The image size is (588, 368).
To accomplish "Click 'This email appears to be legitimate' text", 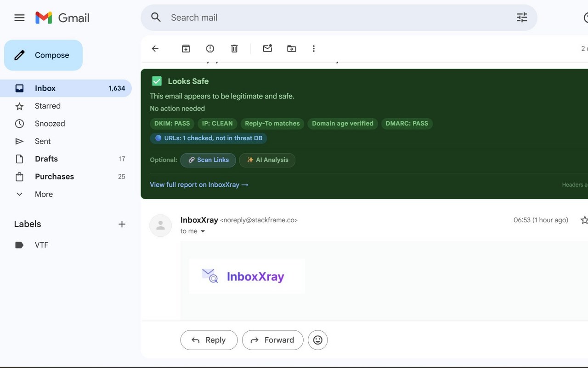I will coord(222,97).
